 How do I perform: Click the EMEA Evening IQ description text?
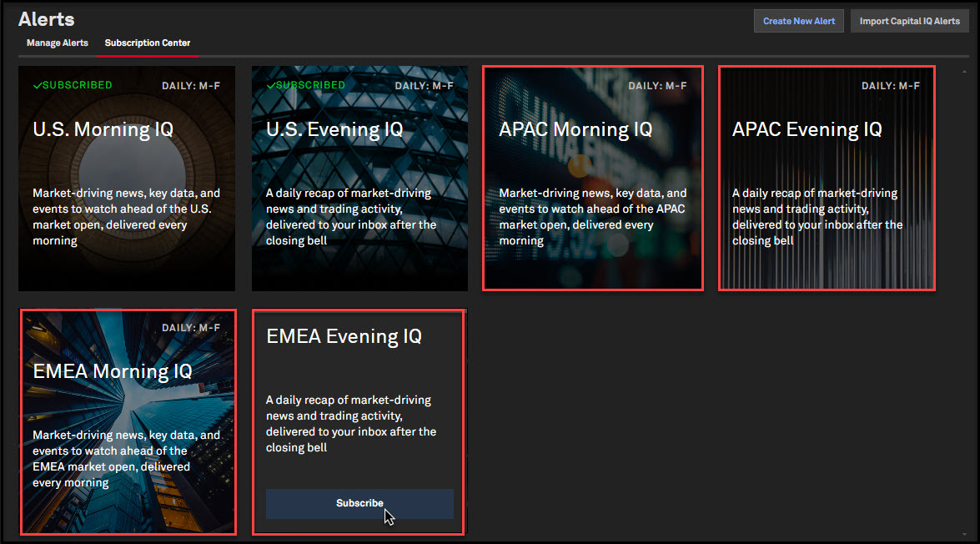350,423
